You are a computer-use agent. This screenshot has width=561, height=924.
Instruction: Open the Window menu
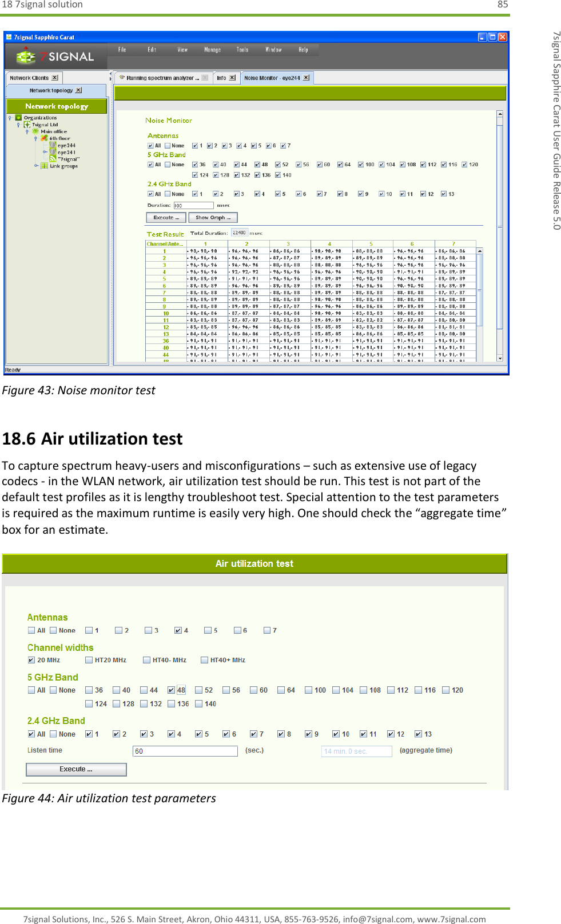click(x=273, y=50)
